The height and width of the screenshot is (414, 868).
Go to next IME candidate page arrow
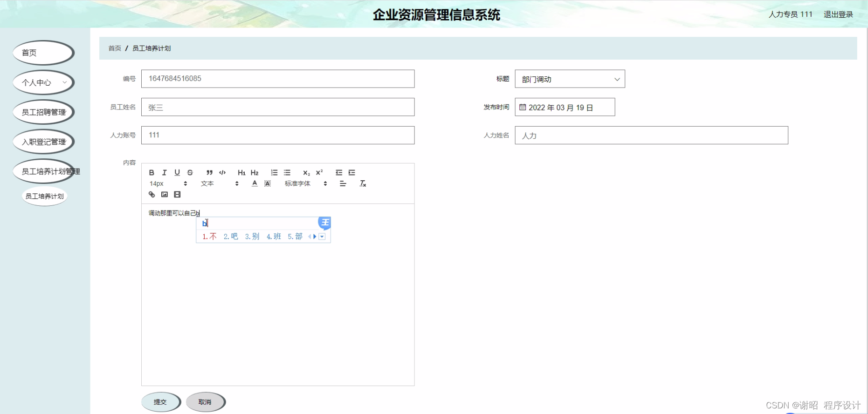click(x=315, y=237)
